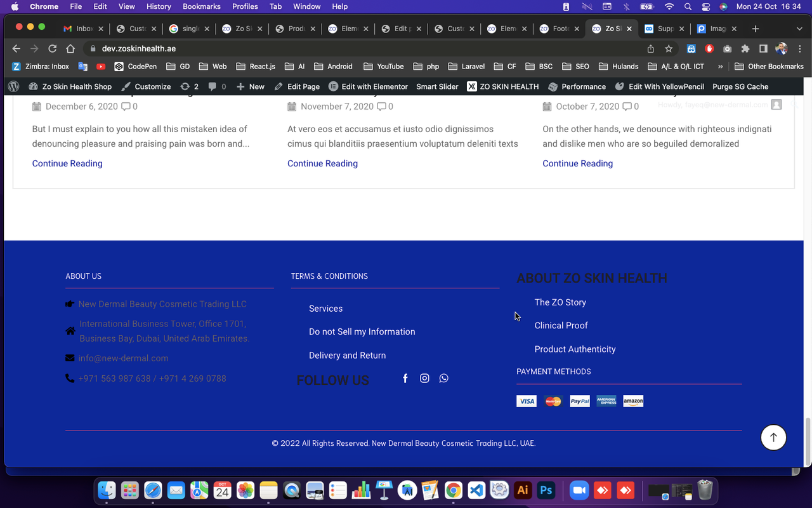Open macOS Control Center toggle
Screen dimensions: 812x508
point(705,6)
